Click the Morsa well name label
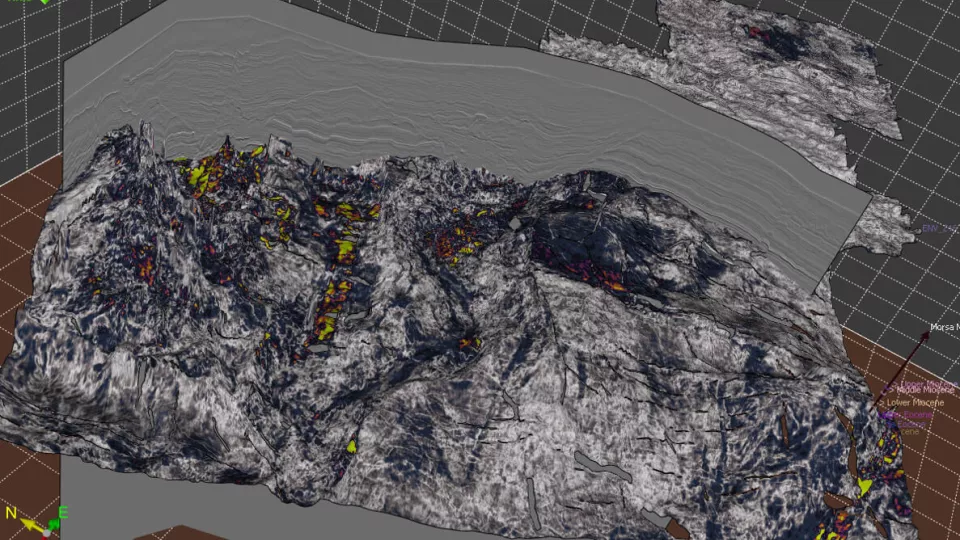This screenshot has height=540, width=960. (944, 327)
